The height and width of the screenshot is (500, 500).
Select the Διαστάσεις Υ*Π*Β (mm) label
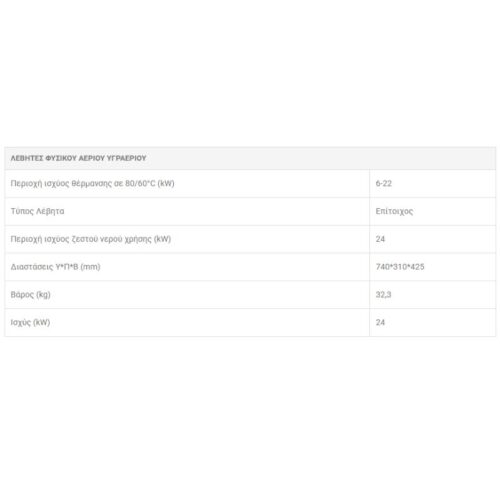click(x=55, y=267)
